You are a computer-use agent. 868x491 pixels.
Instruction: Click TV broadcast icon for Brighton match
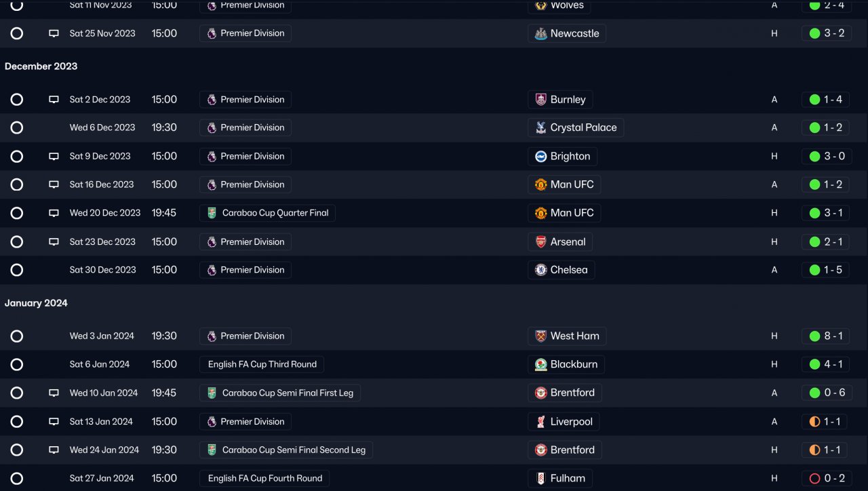[x=54, y=157]
